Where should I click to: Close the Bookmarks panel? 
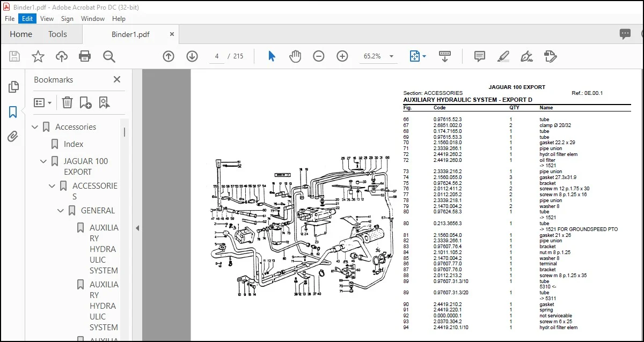(x=117, y=79)
